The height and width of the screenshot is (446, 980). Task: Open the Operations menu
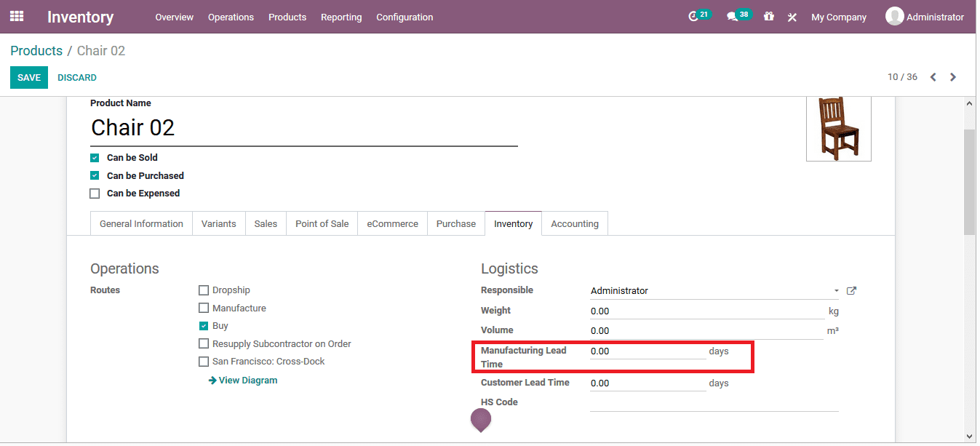[231, 17]
